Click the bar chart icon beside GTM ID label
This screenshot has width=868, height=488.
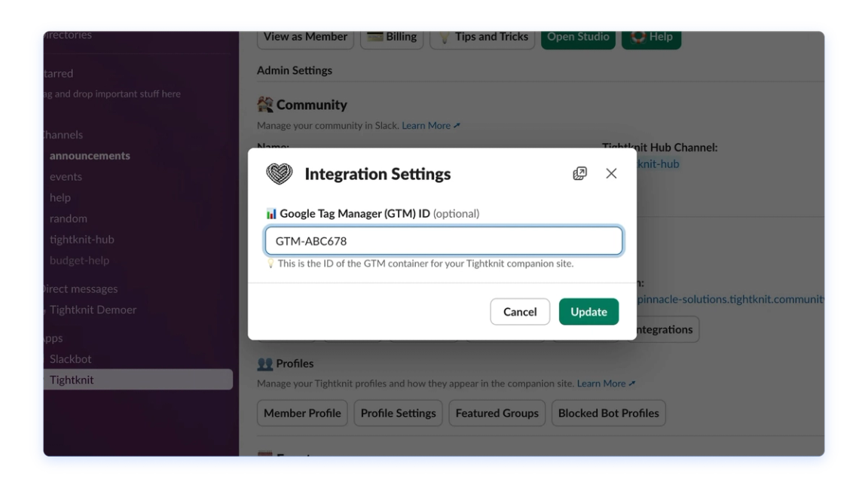pyautogui.click(x=270, y=214)
